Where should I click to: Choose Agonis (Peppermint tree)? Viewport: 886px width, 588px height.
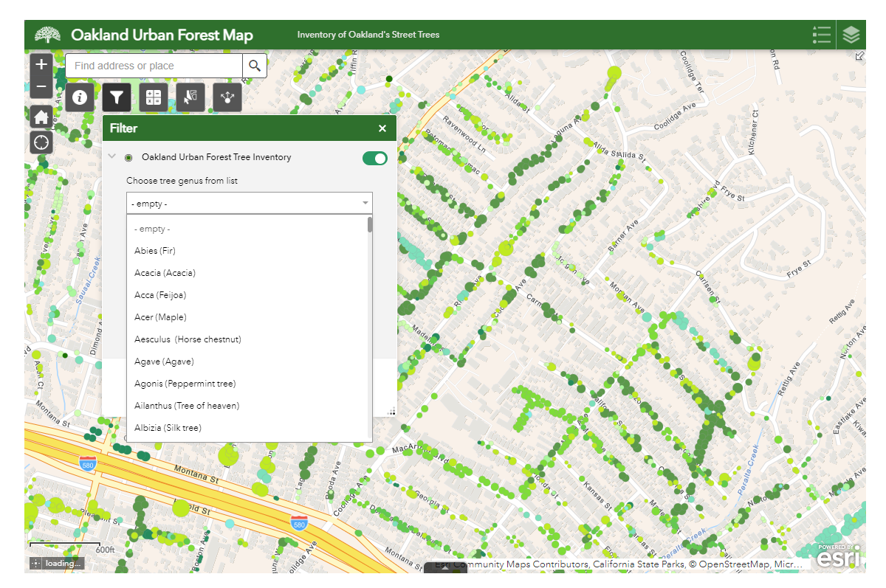[247, 384]
